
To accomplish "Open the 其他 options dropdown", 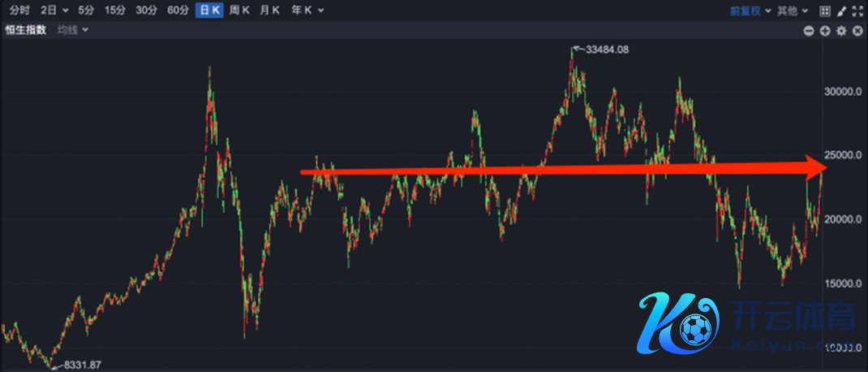I will point(793,11).
